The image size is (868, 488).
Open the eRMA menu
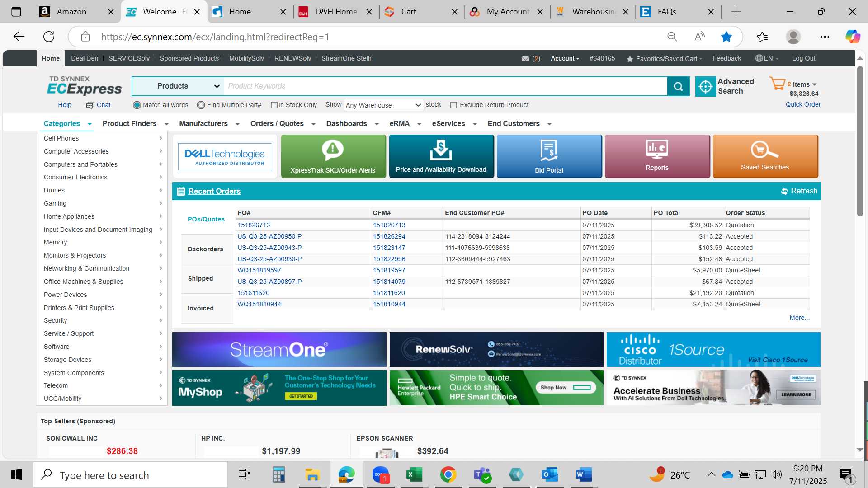point(405,124)
